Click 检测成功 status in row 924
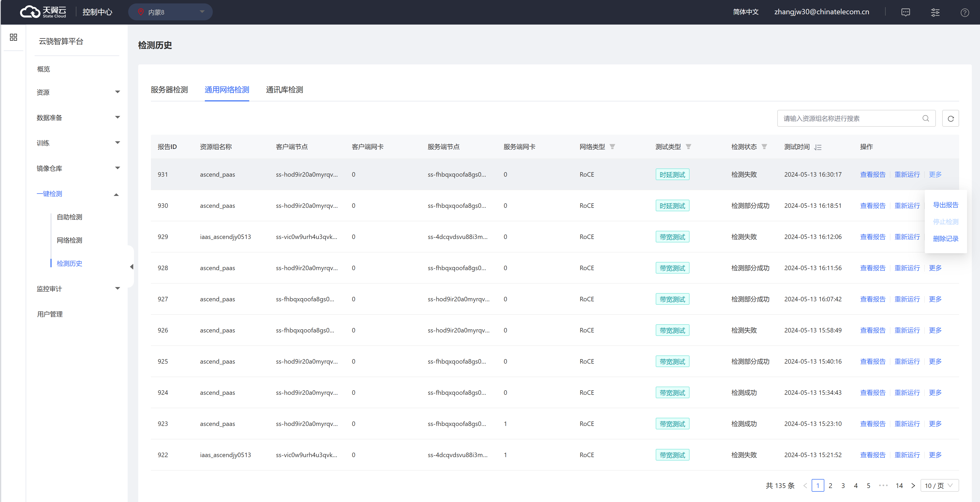 click(744, 393)
